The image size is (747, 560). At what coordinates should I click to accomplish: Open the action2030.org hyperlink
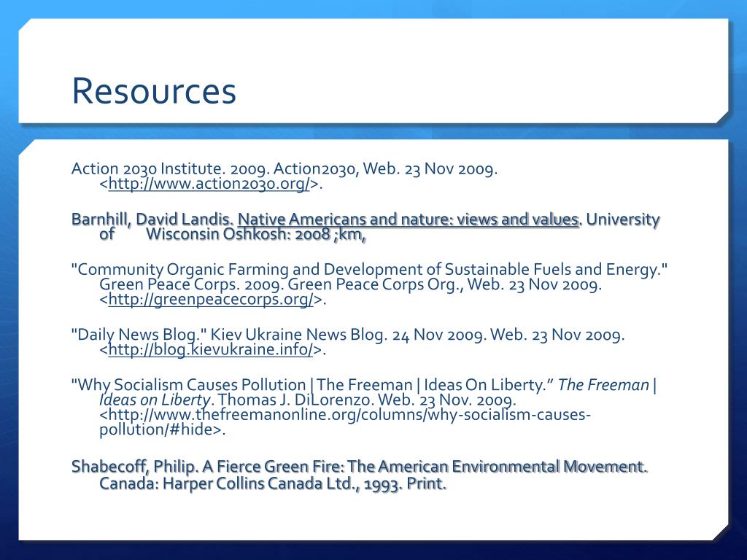click(209, 184)
